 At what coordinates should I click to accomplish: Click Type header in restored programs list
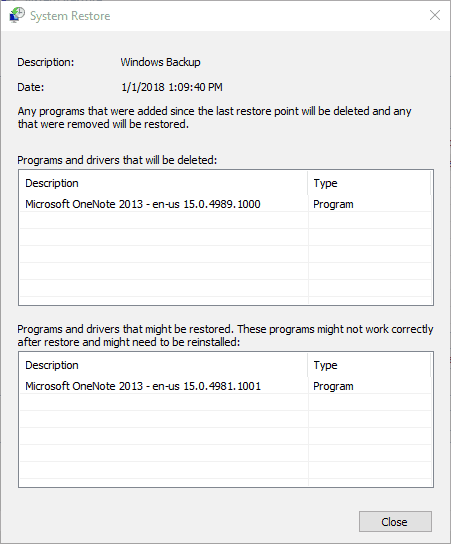369,365
